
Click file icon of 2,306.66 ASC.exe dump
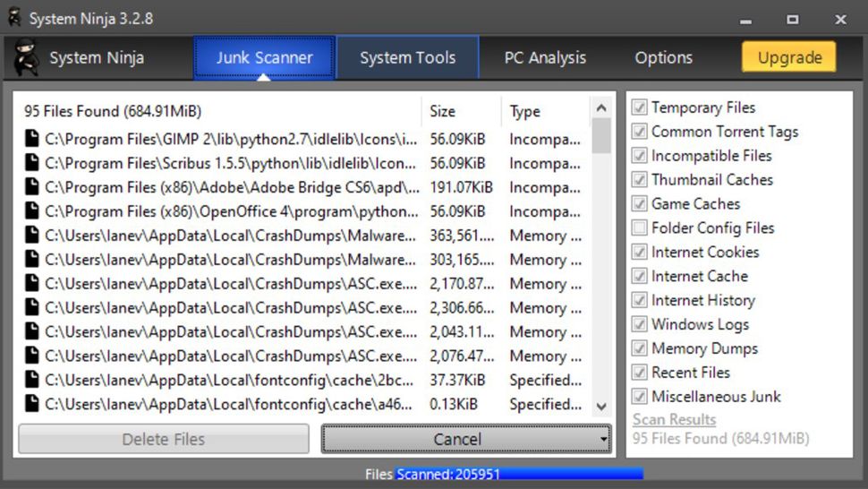32,307
